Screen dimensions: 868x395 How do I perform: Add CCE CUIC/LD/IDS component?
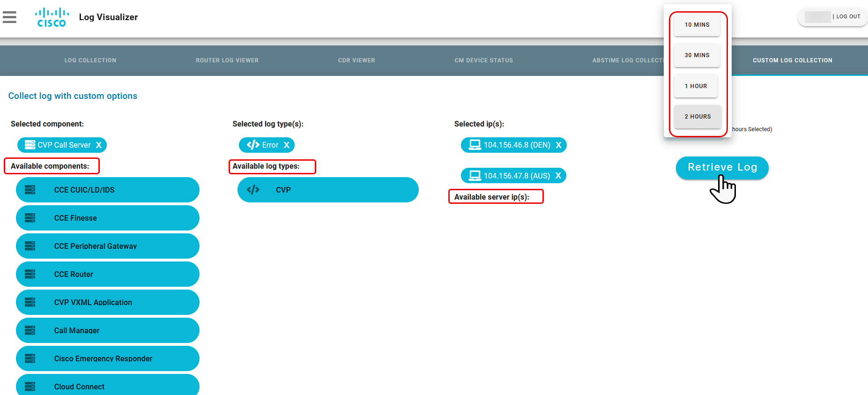(108, 190)
